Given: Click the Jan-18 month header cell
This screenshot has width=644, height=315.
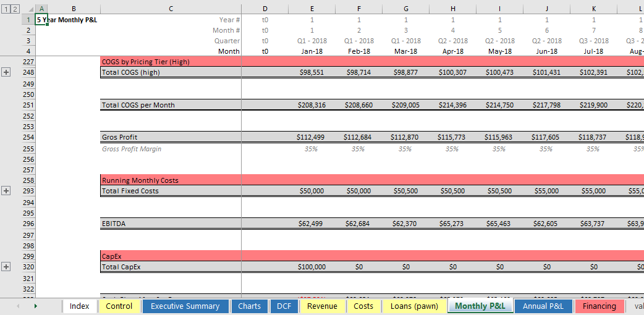Looking at the screenshot, I should (x=311, y=51).
